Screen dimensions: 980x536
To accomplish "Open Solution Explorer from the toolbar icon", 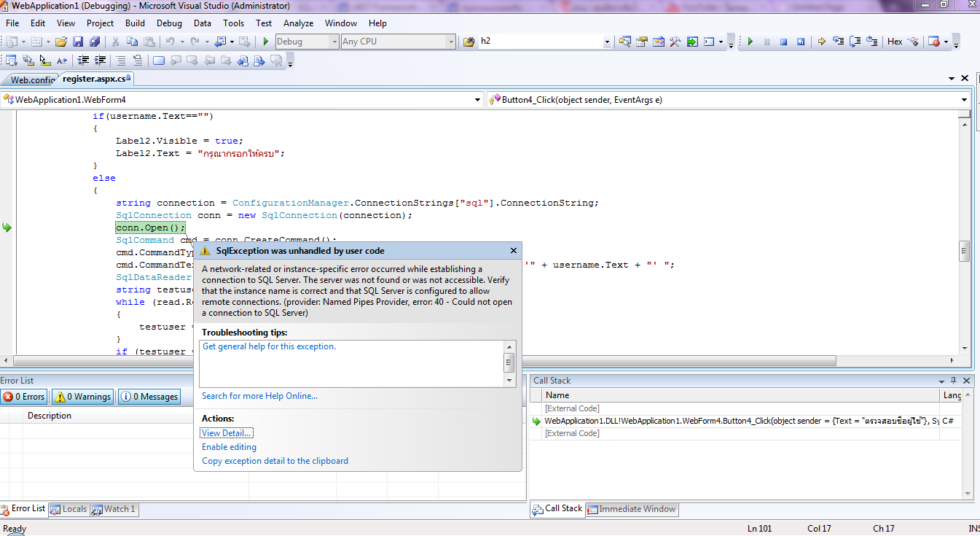I will (x=624, y=42).
